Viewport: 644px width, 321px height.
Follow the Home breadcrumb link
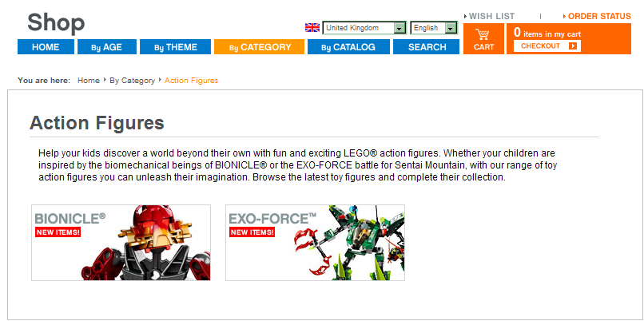click(89, 81)
